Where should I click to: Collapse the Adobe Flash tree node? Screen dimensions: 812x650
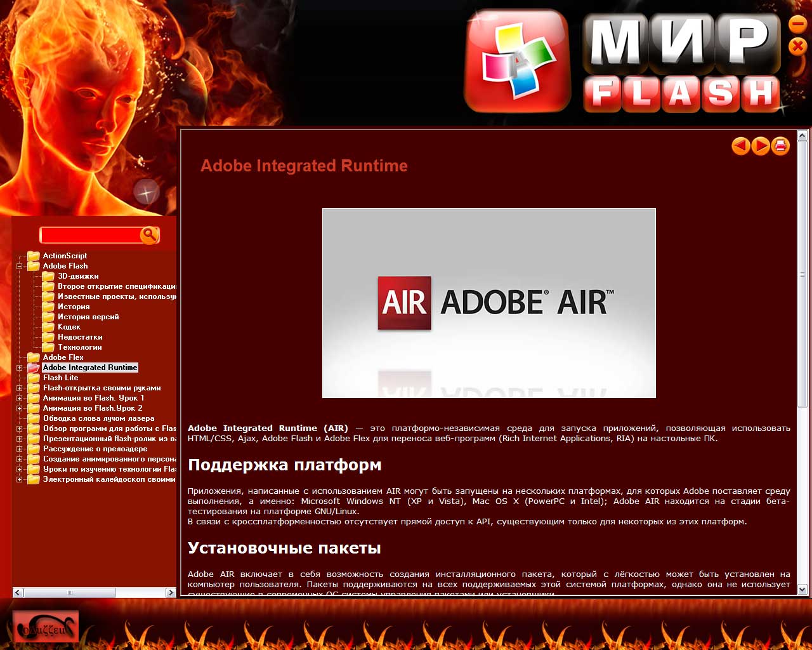tap(20, 266)
